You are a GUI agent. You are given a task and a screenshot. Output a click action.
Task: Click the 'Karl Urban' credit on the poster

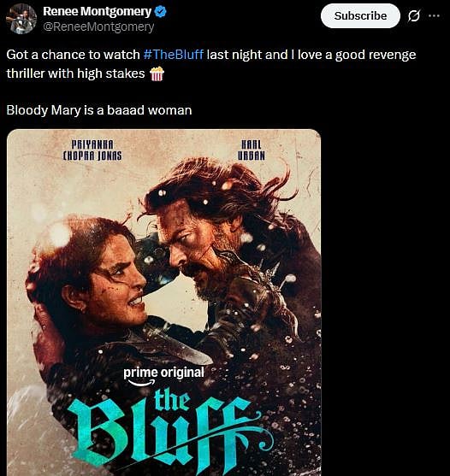(252, 150)
